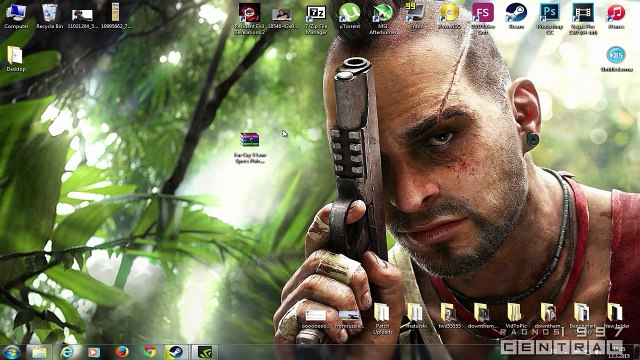The width and height of the screenshot is (640, 360).
Task: Select the 10995662_7... file on desktop
Action: click(116, 16)
